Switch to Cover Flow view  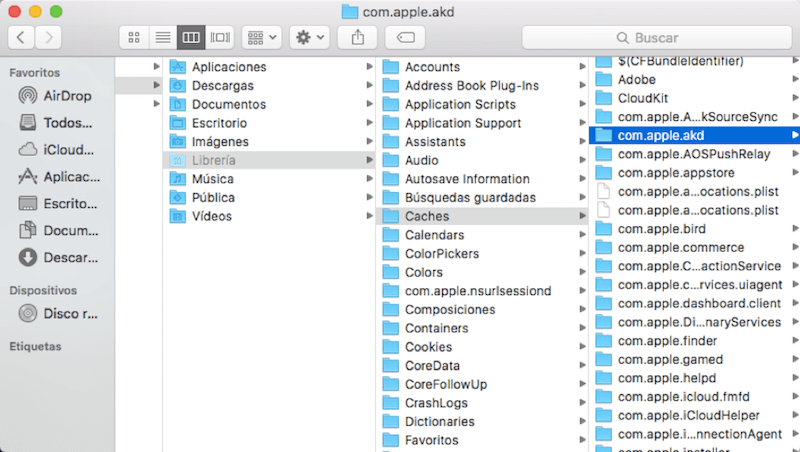(220, 37)
